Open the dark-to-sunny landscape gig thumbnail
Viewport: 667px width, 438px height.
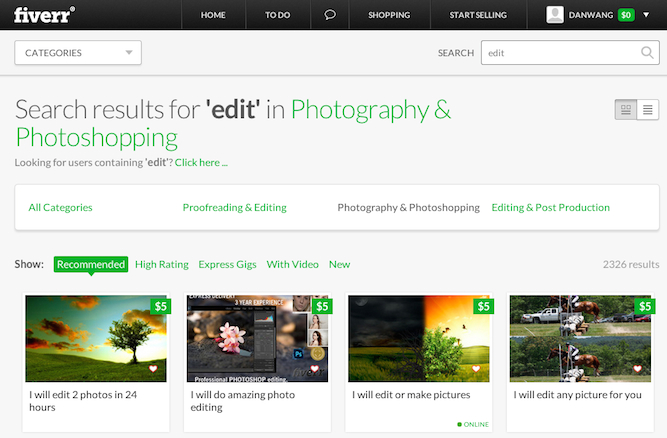tap(419, 338)
